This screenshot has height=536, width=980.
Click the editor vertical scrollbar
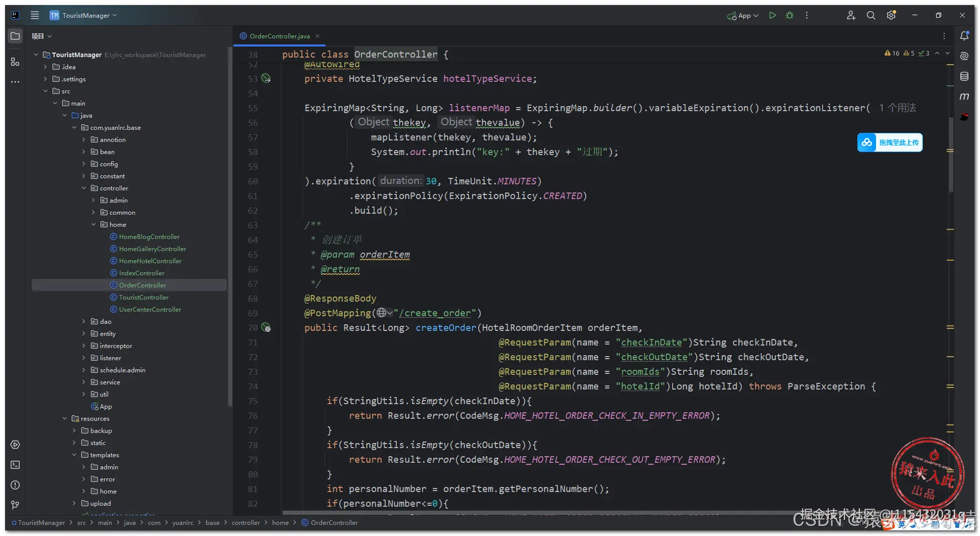(x=951, y=155)
